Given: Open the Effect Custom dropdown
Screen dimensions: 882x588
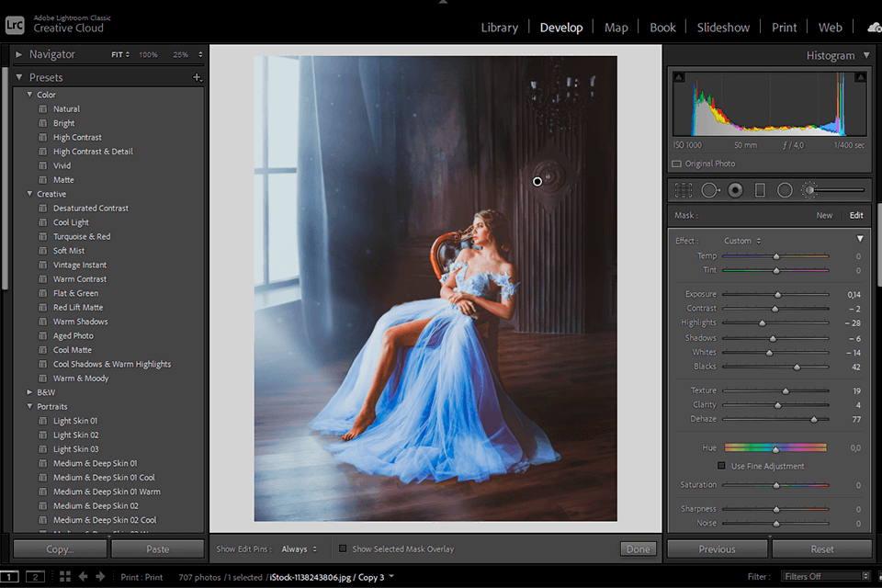Looking at the screenshot, I should (742, 241).
